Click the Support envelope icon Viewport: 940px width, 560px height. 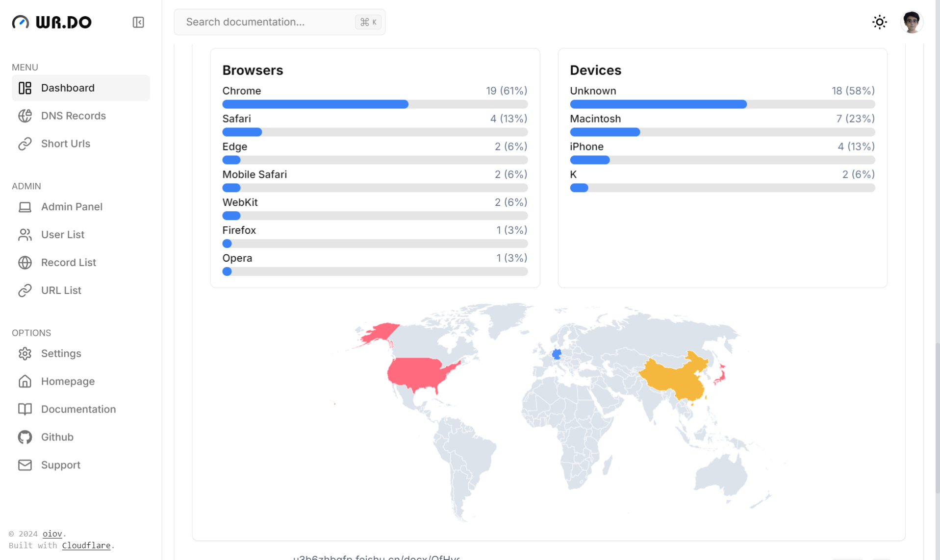coord(25,465)
